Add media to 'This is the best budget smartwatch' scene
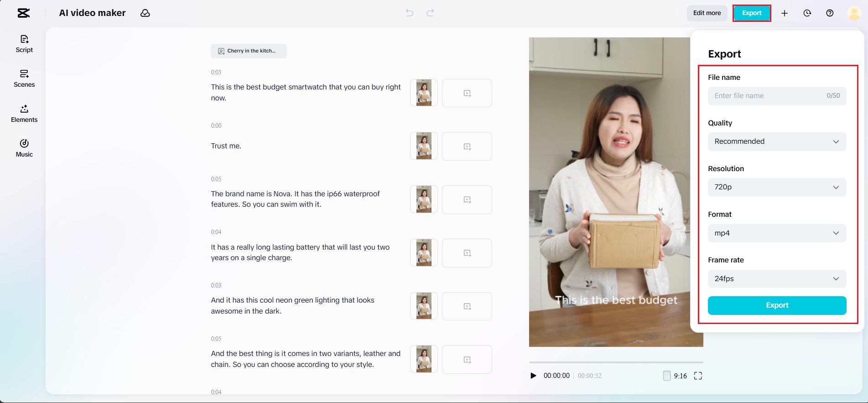Viewport: 868px width, 403px height. tap(467, 93)
